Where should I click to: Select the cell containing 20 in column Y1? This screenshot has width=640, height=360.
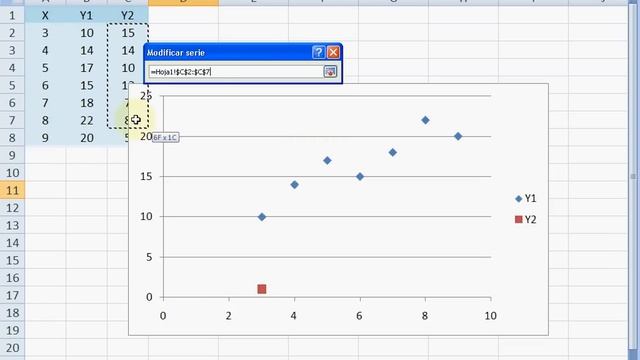pos(87,138)
